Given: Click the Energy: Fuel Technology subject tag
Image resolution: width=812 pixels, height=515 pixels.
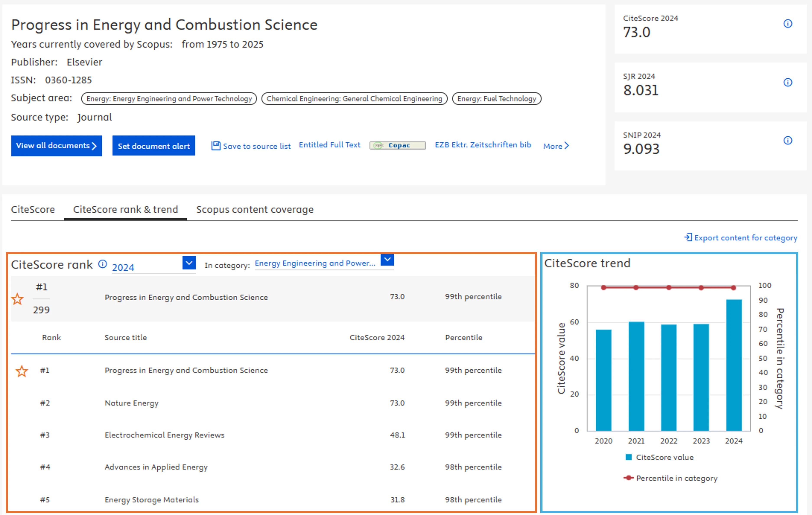Looking at the screenshot, I should 496,98.
